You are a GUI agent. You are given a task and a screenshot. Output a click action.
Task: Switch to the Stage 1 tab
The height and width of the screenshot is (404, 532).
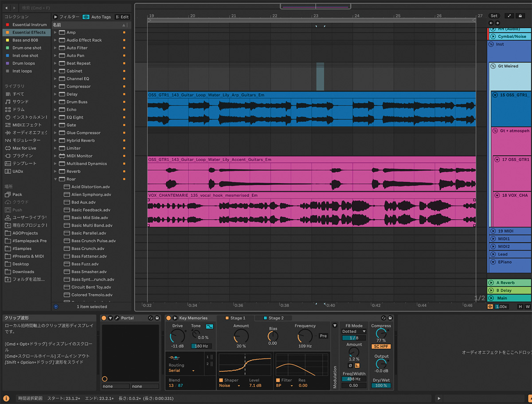coord(235,318)
